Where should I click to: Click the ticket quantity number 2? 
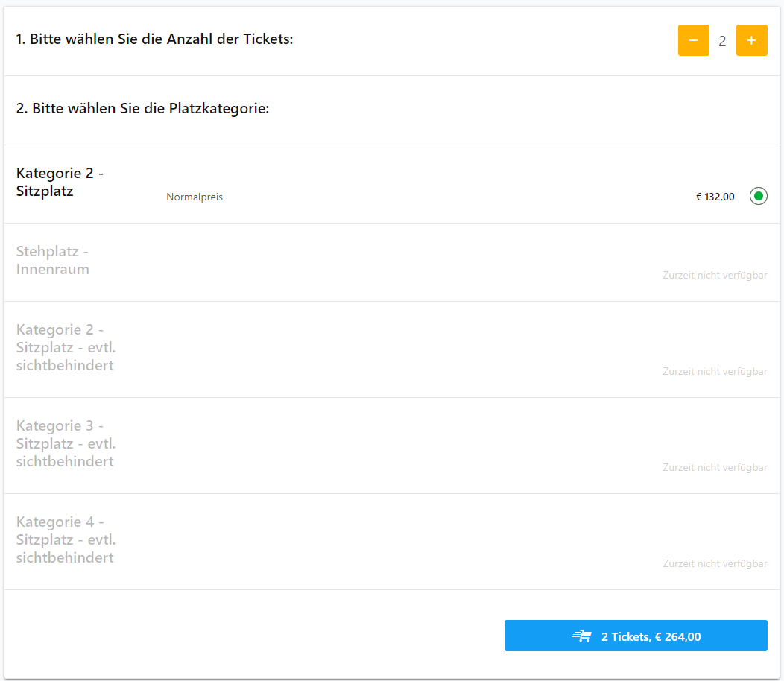[x=722, y=41]
